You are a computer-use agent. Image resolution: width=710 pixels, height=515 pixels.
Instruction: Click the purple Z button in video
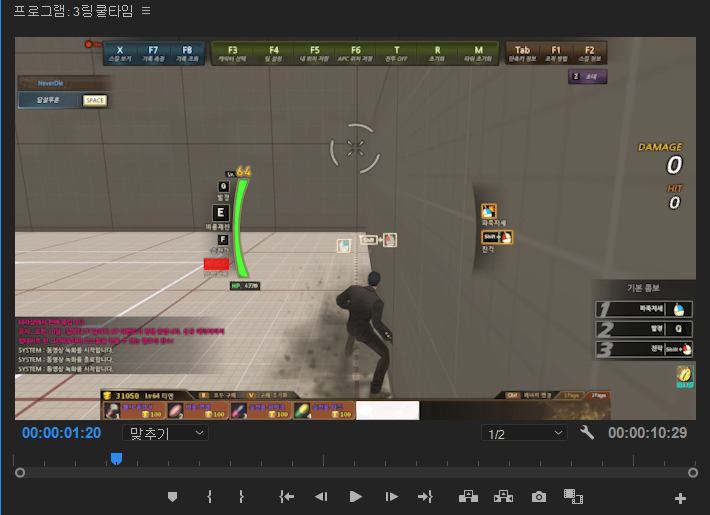coord(587,77)
